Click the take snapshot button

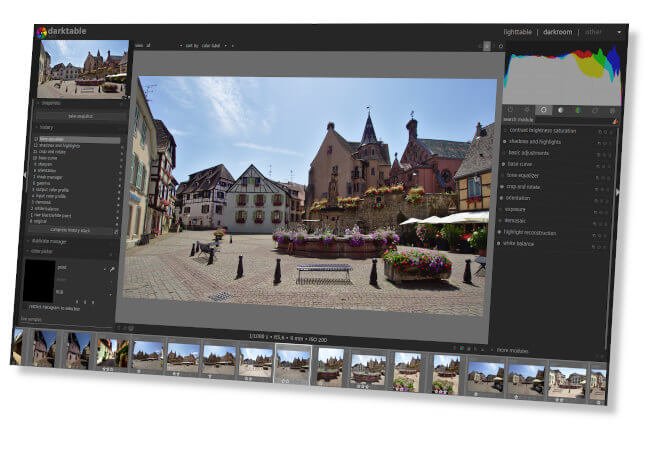coord(80,116)
